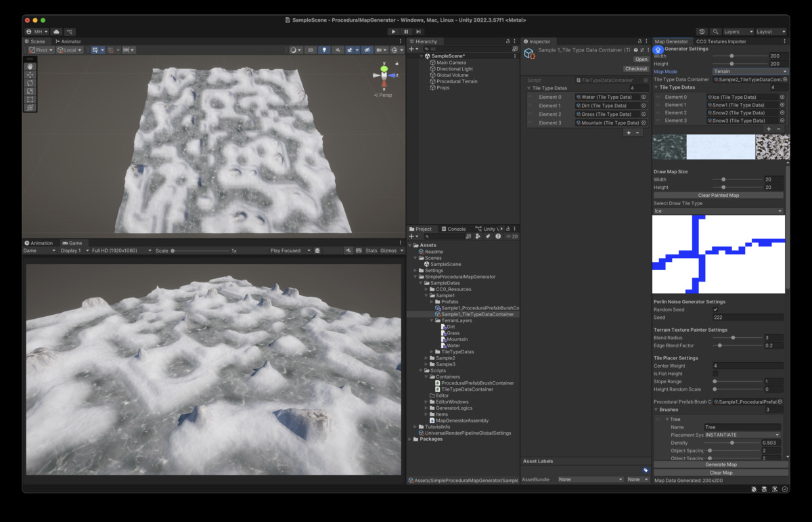Toggle Scene audio mute button

point(338,50)
